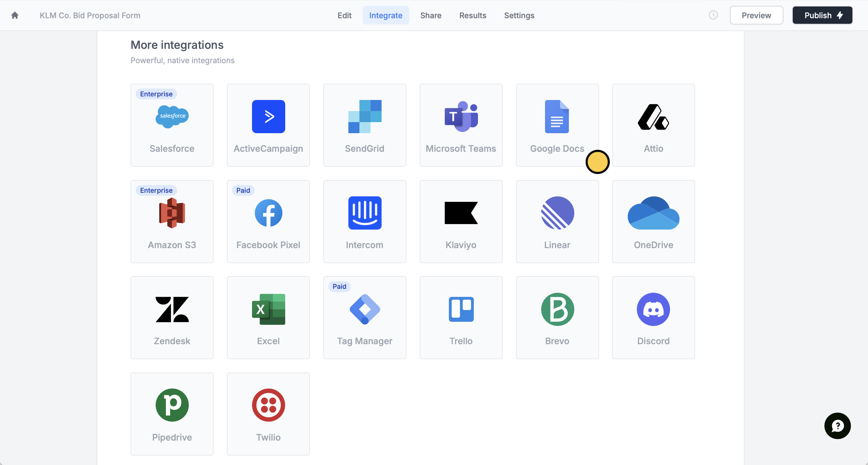868x465 pixels.
Task: Select the ActiveCampaign integration icon
Action: tap(268, 117)
